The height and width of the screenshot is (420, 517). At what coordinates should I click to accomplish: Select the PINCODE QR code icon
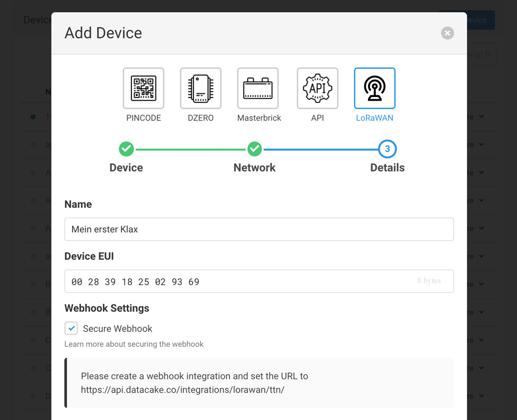click(143, 88)
